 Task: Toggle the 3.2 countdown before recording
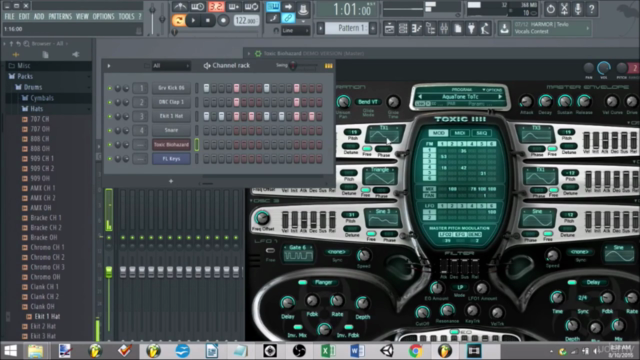click(216, 7)
